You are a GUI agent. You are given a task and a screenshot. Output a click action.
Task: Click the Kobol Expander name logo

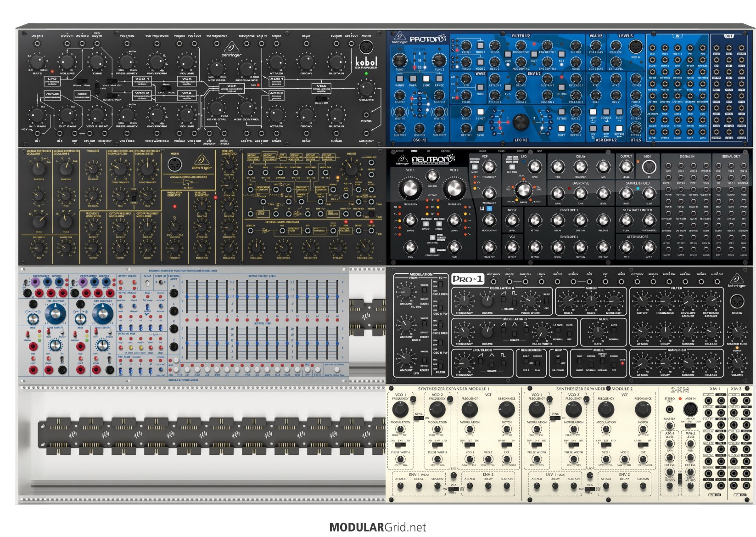[366, 62]
